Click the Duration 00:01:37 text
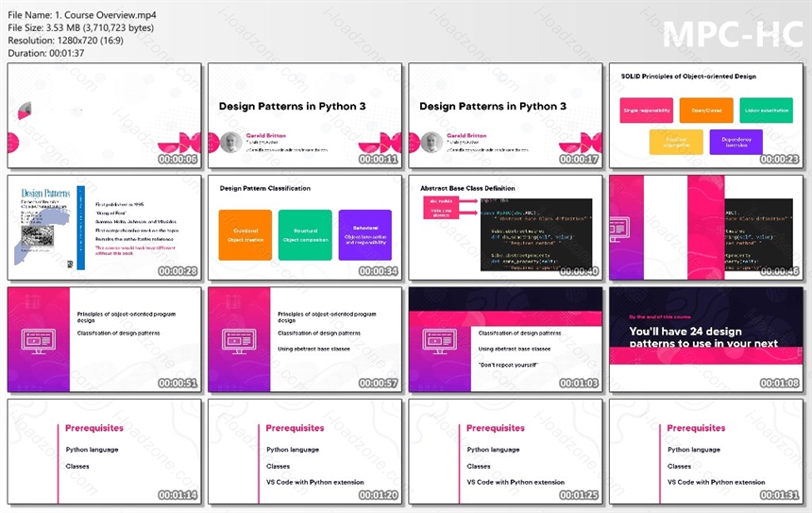This screenshot has width=812, height=513. [x=46, y=53]
